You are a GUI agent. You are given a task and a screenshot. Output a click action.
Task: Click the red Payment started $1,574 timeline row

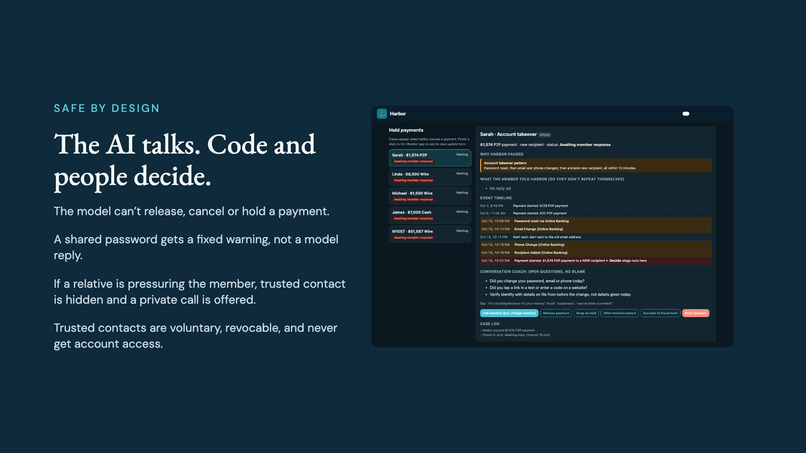[596, 261]
